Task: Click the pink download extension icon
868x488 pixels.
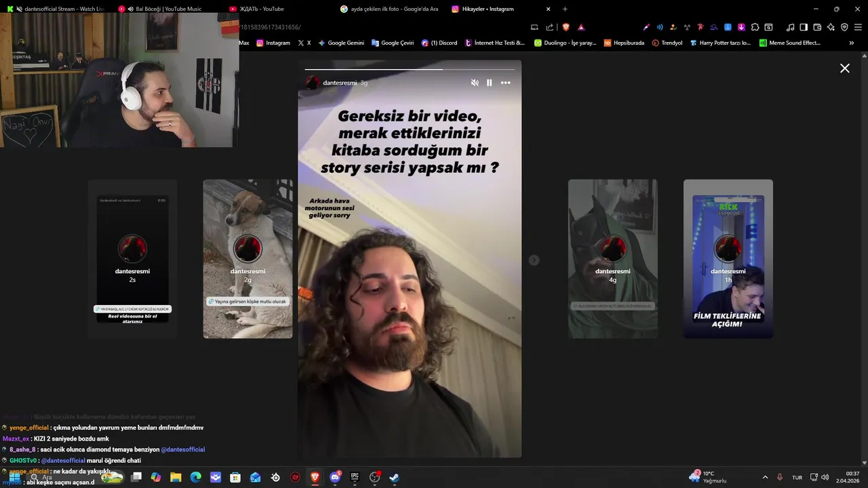Action: 741,27
